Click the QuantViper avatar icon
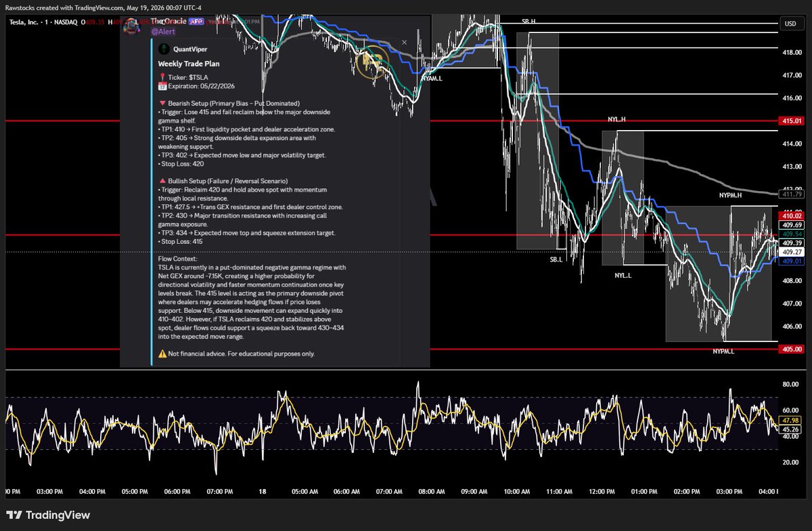The height and width of the screenshot is (531, 812). coord(163,48)
